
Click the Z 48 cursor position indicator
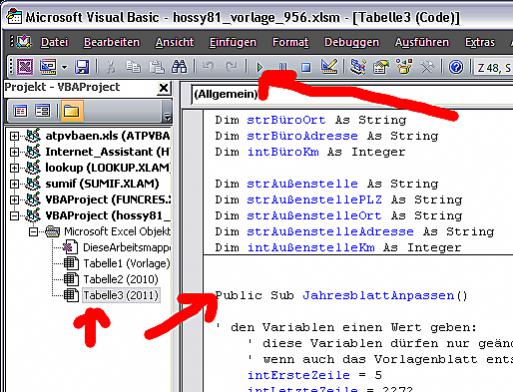coord(494,68)
